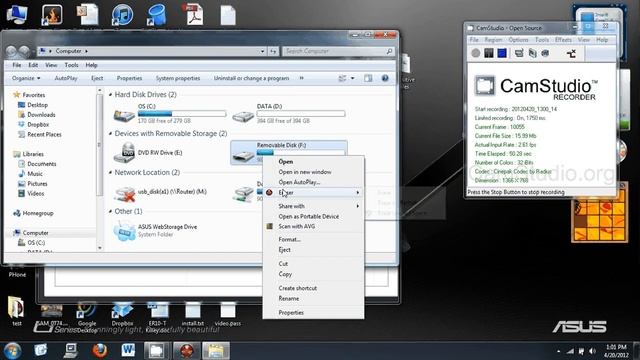This screenshot has width=640, height=360.
Task: Click the navigation pane scrollbar down arrow
Action: click(100, 248)
